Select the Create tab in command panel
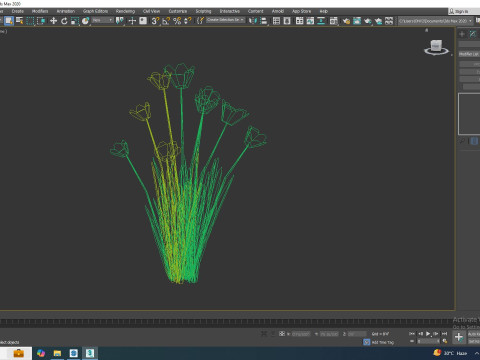The image size is (480, 360). pyautogui.click(x=462, y=34)
